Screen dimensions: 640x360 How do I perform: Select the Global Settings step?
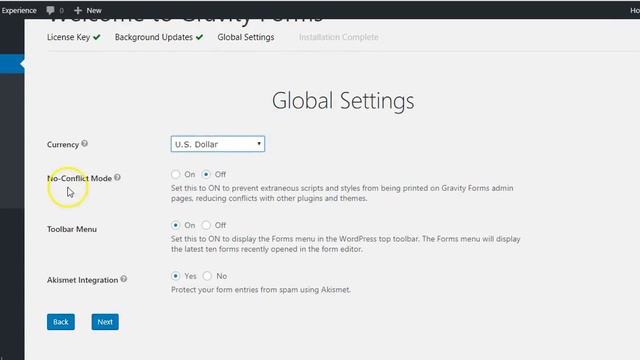[246, 37]
